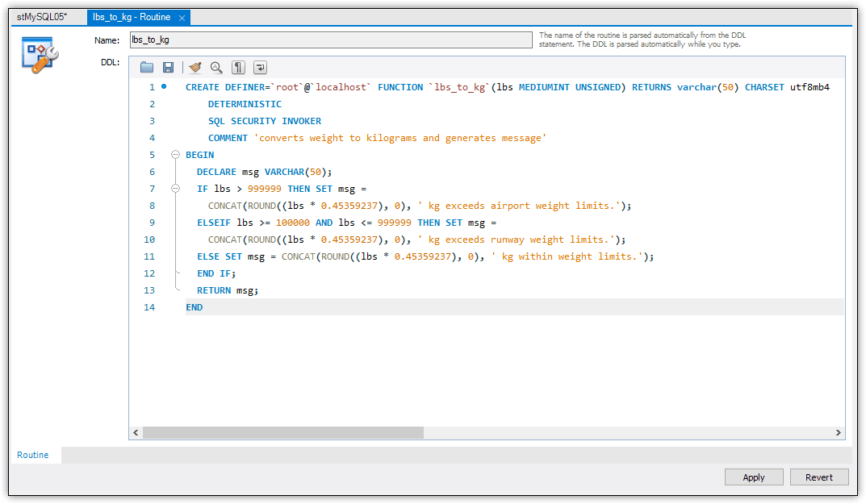
Task: Collapse the BEGIN block fold marker
Action: (x=175, y=154)
